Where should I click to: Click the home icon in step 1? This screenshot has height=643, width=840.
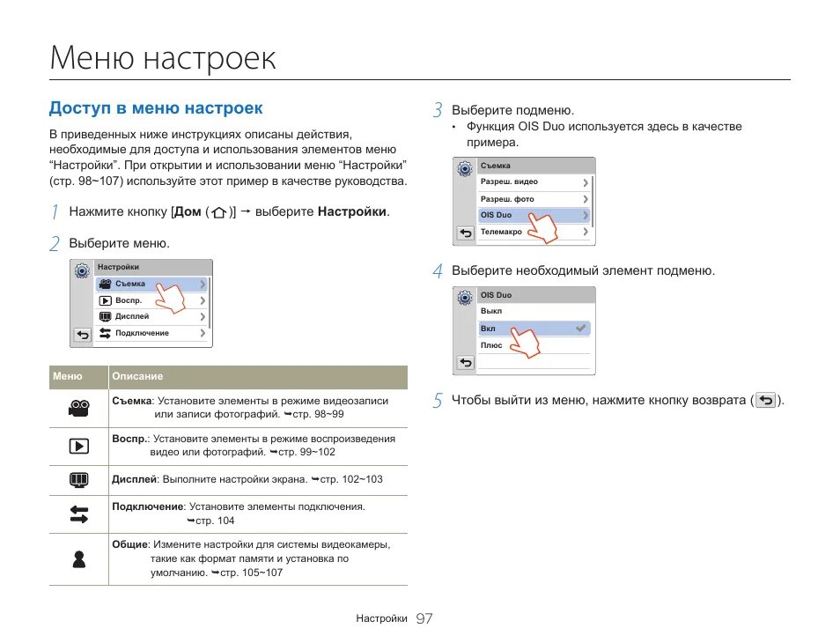(x=218, y=213)
